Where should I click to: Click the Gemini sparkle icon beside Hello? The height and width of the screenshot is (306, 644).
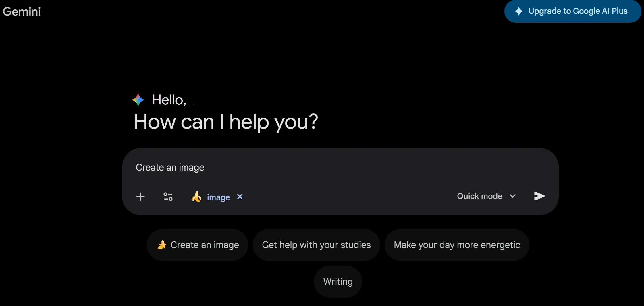point(138,100)
